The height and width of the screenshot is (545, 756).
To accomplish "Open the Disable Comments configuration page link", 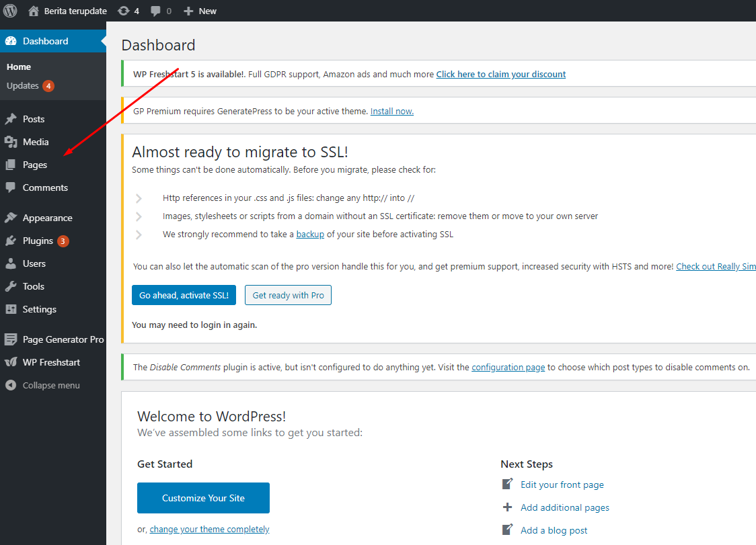I will (508, 367).
